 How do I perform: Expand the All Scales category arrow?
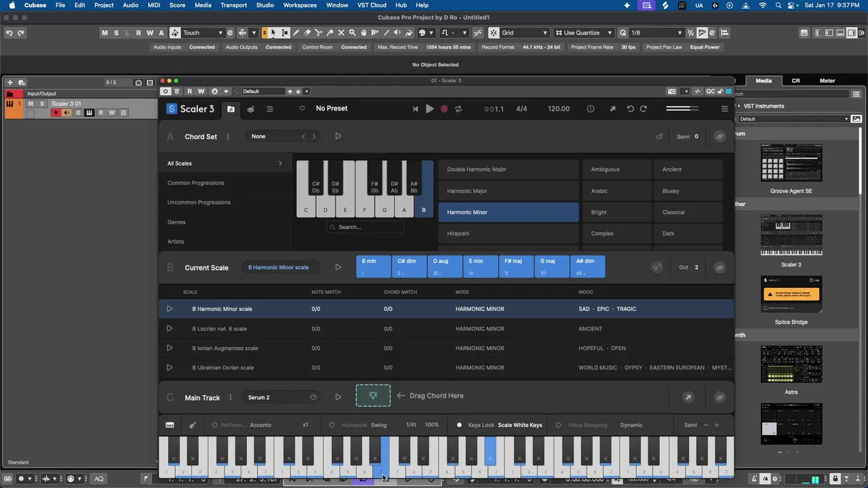click(280, 163)
